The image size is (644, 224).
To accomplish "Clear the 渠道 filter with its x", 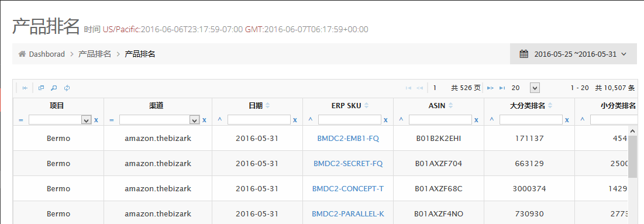I will click(x=204, y=120).
